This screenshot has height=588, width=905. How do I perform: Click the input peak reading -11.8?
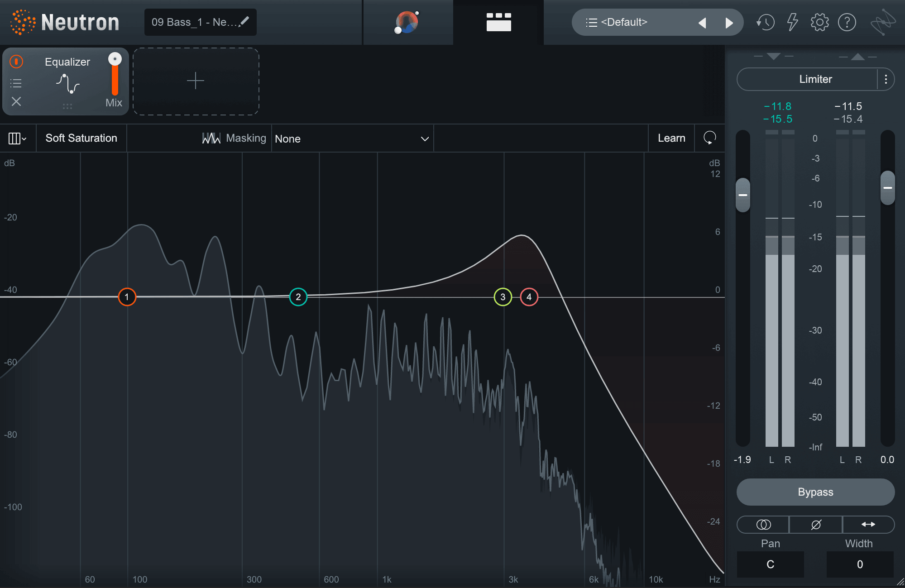pos(778,106)
